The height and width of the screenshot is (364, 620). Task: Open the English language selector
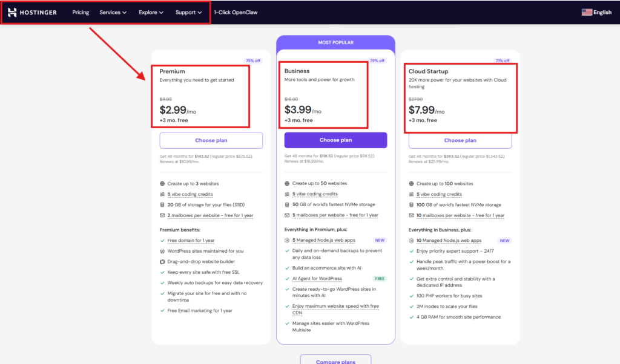[596, 12]
